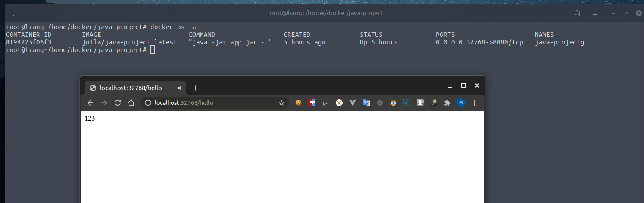Screen dimensions: 644x203
Task: Open a new browser tab
Action: [195, 88]
